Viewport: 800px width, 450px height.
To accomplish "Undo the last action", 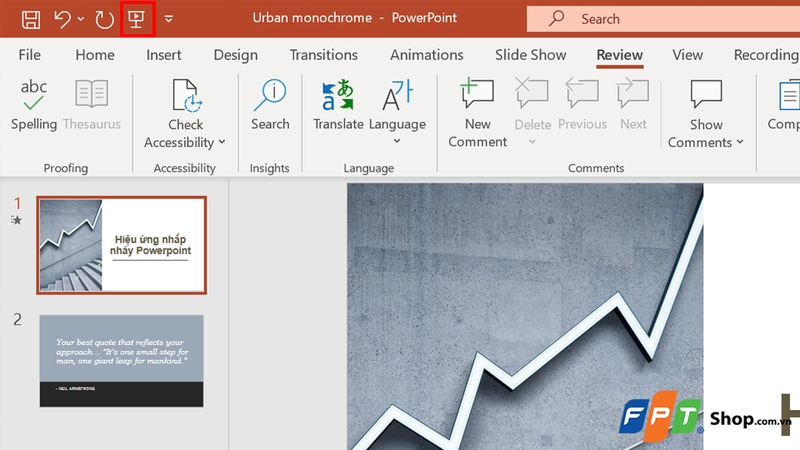I will (62, 19).
